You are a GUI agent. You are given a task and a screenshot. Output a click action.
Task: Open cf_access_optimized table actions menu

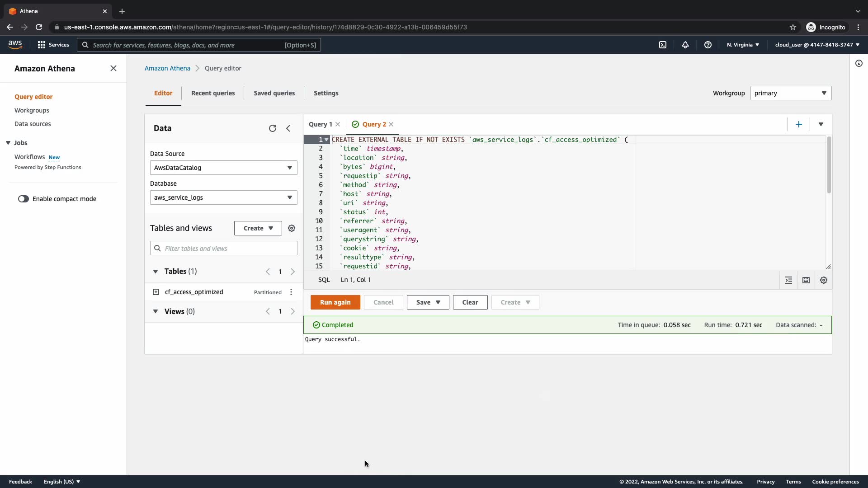coord(291,292)
